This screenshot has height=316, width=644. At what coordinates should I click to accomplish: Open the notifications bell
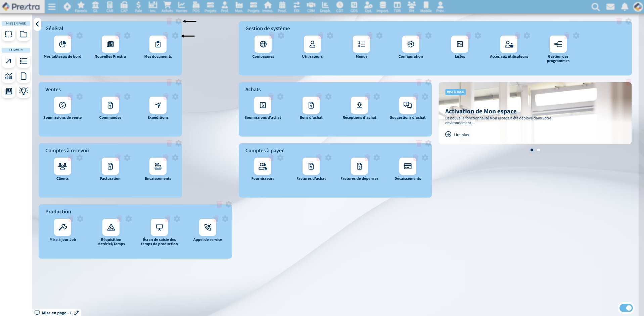pos(625,7)
